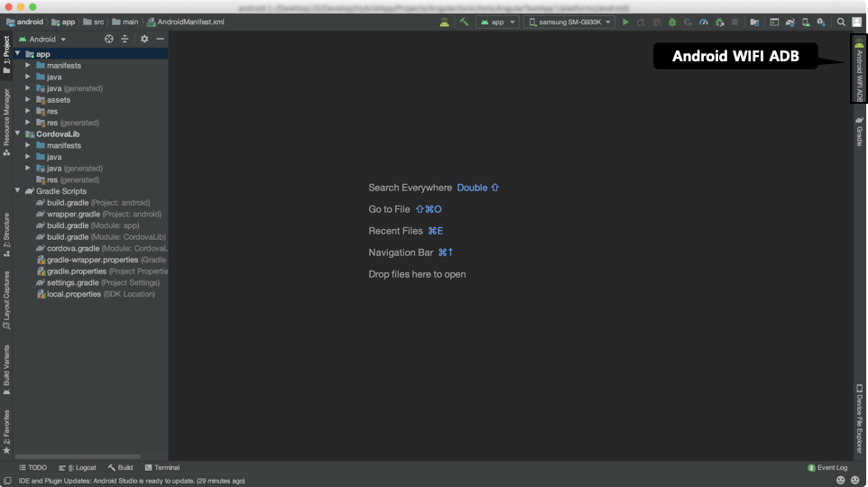Click the Android WiFi ADB toolbar icon
The height and width of the screenshot is (487, 868).
coord(444,23)
